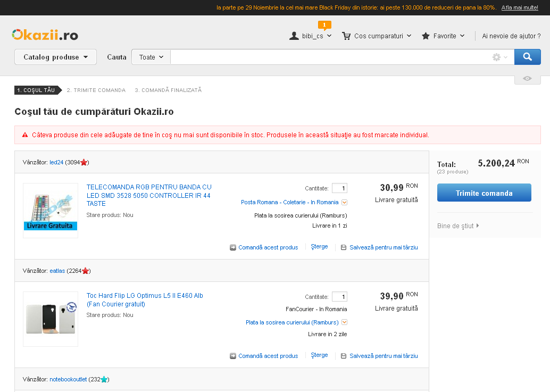Open the Toate category selector
The image size is (550, 392).
coord(151,57)
